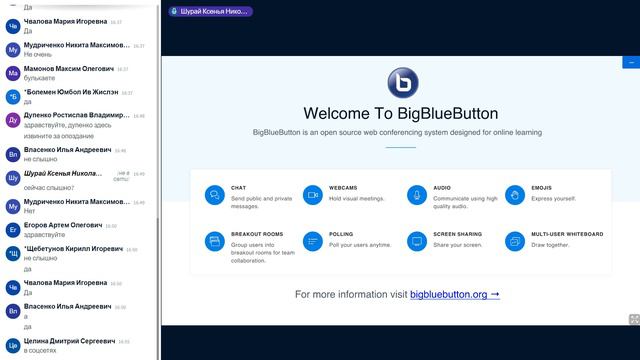Click the 'SCREEN SHARING' label

(x=458, y=234)
